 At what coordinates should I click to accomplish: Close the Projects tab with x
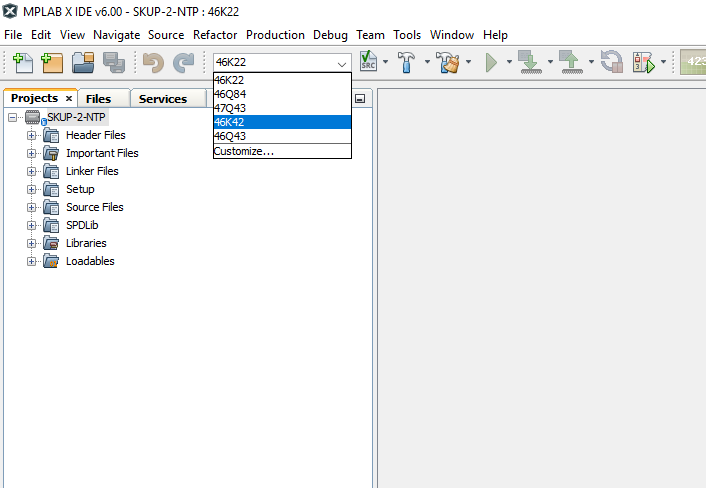pos(69,98)
